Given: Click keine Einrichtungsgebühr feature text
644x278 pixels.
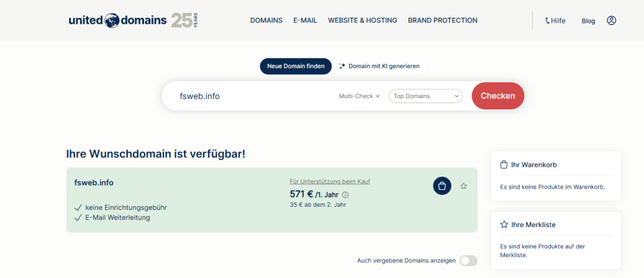Looking at the screenshot, I should click(x=126, y=208).
